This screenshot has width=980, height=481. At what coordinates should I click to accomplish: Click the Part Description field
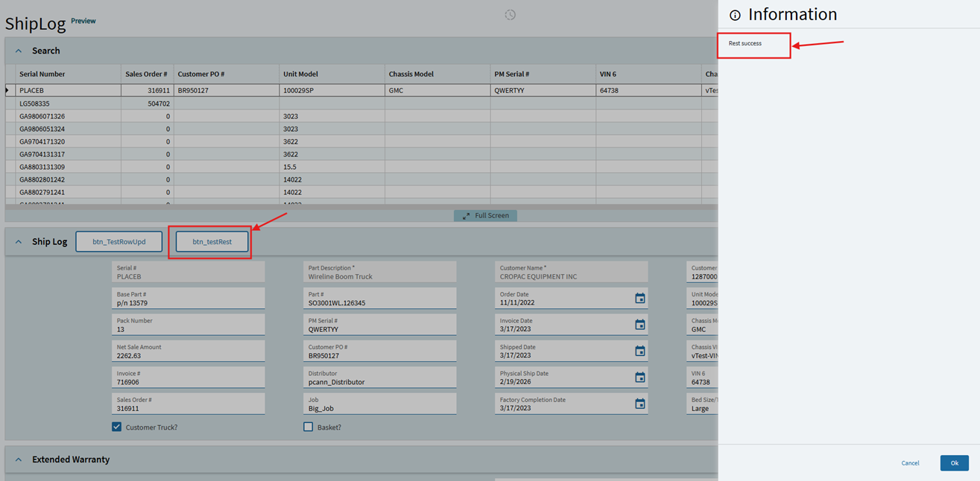pyautogui.click(x=379, y=272)
